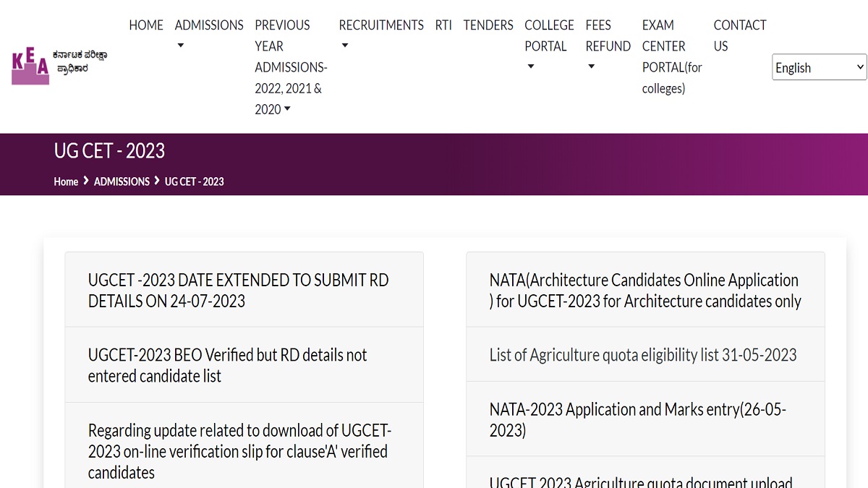Open the FEES REFUND menu
868x488 pixels.
pyautogui.click(x=608, y=35)
